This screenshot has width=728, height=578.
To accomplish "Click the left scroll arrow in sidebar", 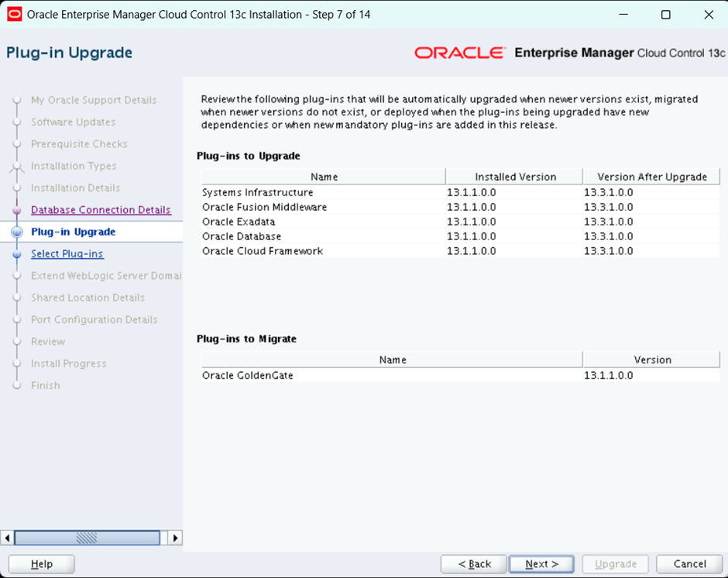I will [x=8, y=538].
